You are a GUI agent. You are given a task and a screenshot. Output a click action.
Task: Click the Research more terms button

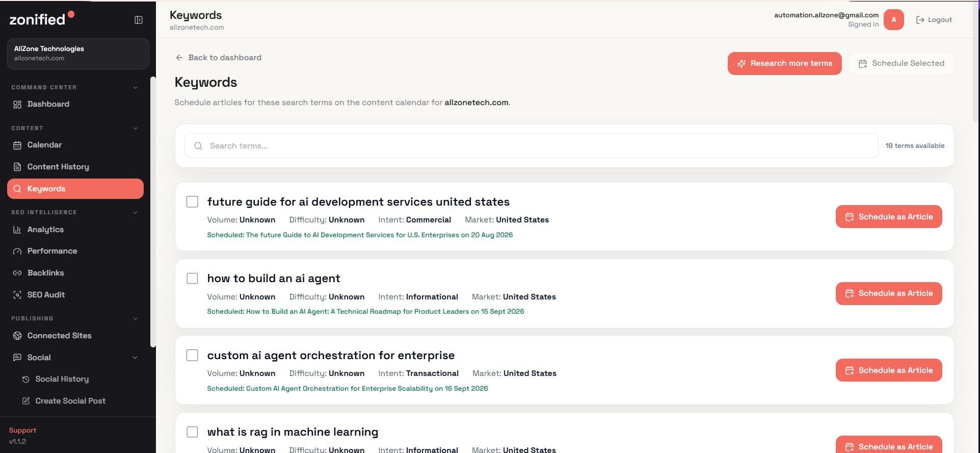(x=784, y=63)
